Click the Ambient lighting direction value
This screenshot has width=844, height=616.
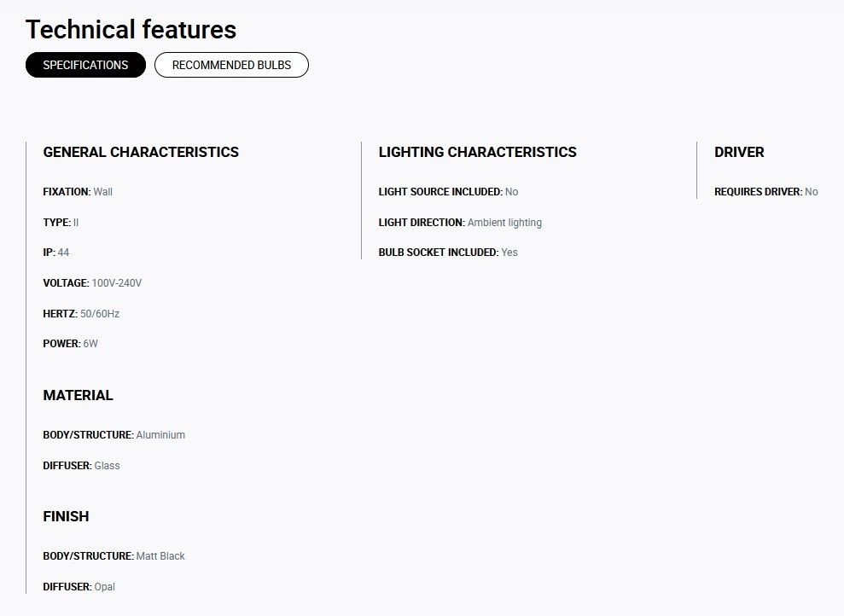[x=504, y=222]
